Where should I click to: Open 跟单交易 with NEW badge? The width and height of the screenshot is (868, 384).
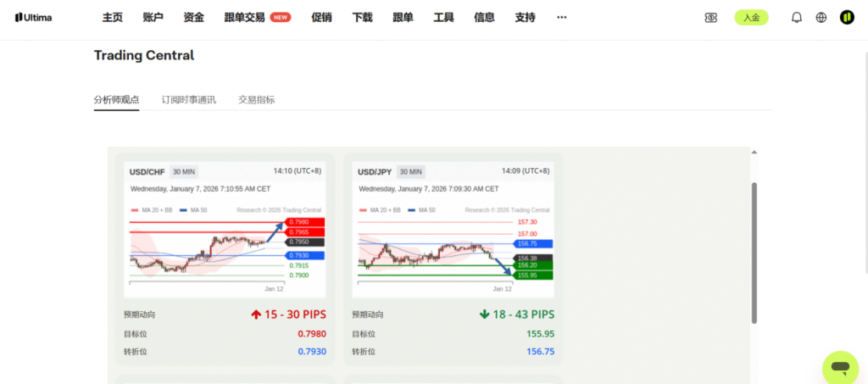pos(258,18)
